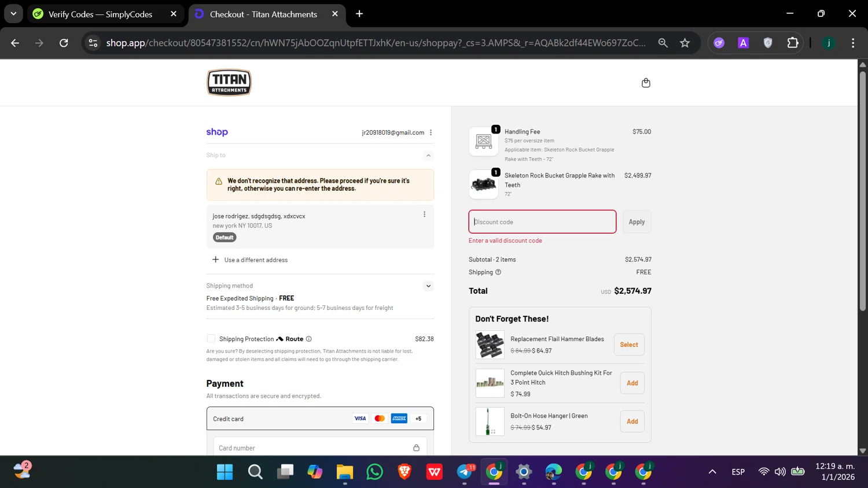Close the Verify Codes tab
Image resolution: width=868 pixels, height=488 pixels.
[x=173, y=14]
